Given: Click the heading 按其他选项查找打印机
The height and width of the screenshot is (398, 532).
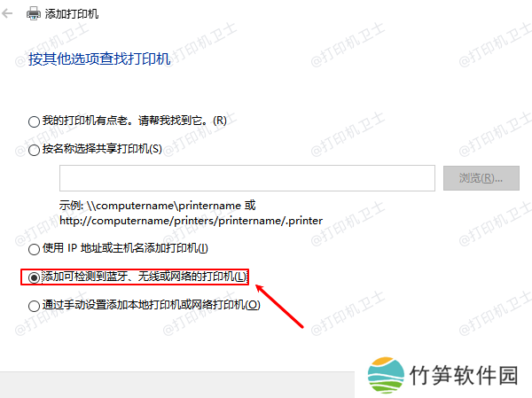Looking at the screenshot, I should 99,59.
